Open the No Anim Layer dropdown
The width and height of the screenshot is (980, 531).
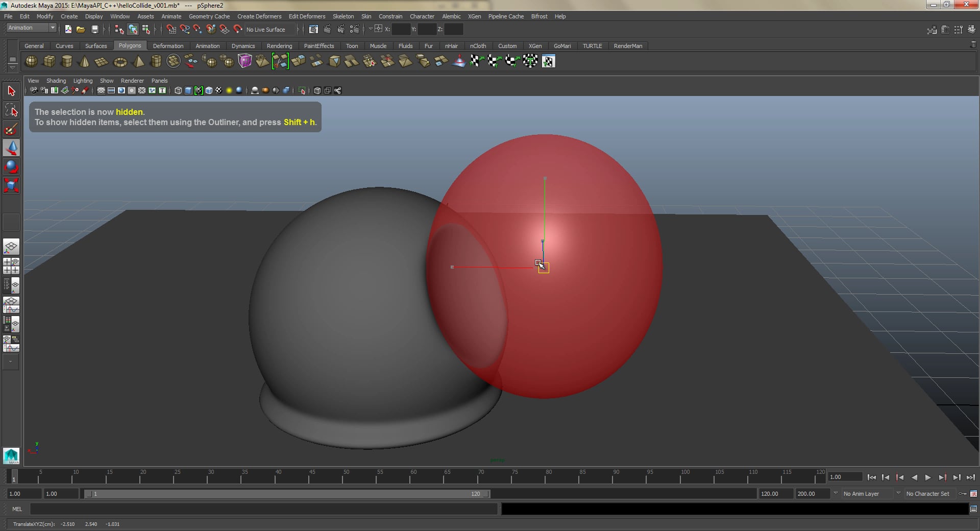(x=868, y=494)
